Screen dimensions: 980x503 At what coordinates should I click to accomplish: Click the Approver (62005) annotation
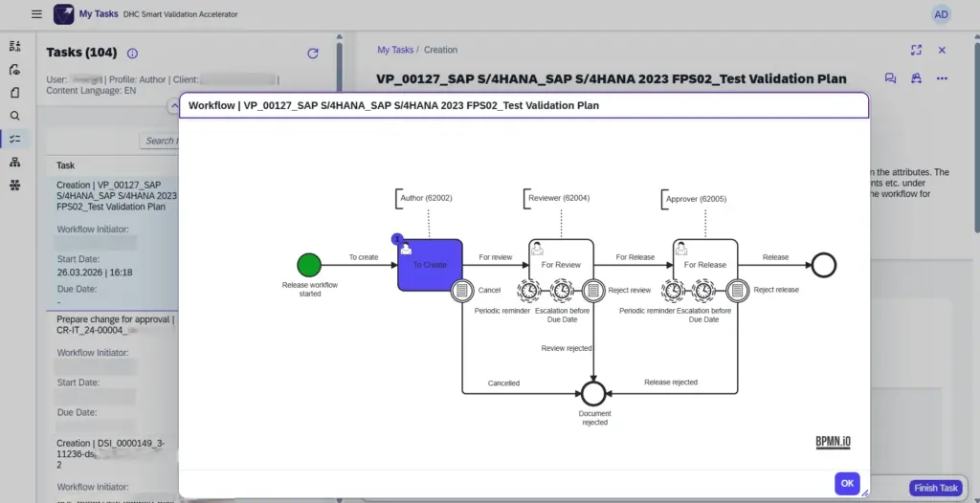click(696, 199)
